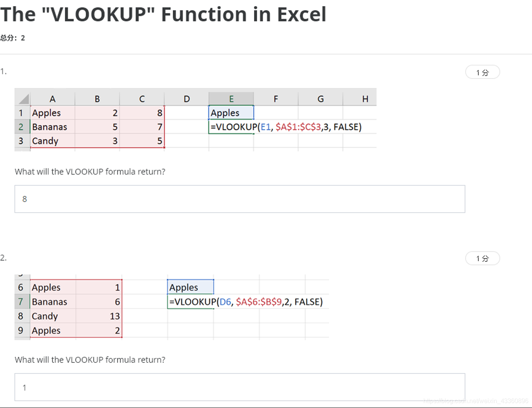The image size is (532, 408).
Task: Click cell A7 containing Bananas in second table
Action: [53, 302]
